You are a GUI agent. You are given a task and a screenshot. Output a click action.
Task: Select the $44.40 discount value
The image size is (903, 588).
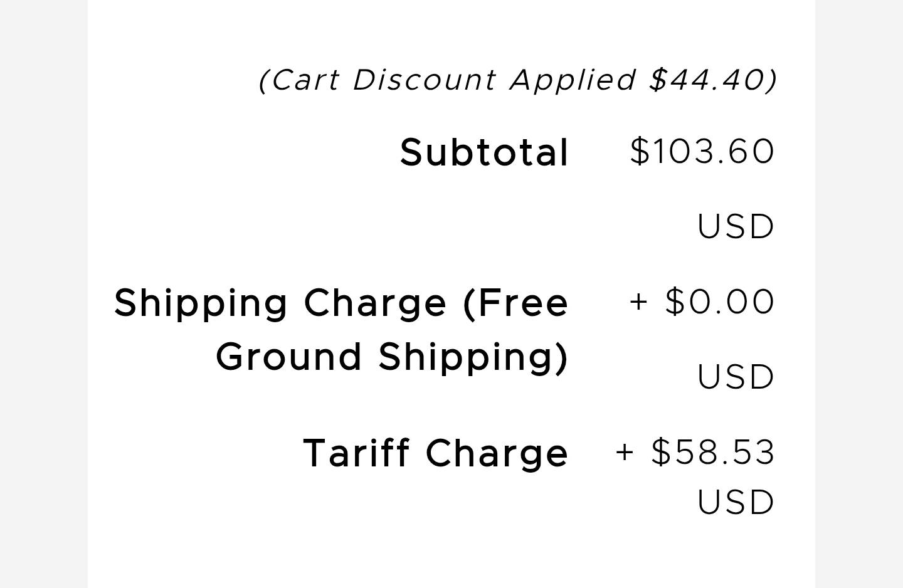pyautogui.click(x=707, y=80)
